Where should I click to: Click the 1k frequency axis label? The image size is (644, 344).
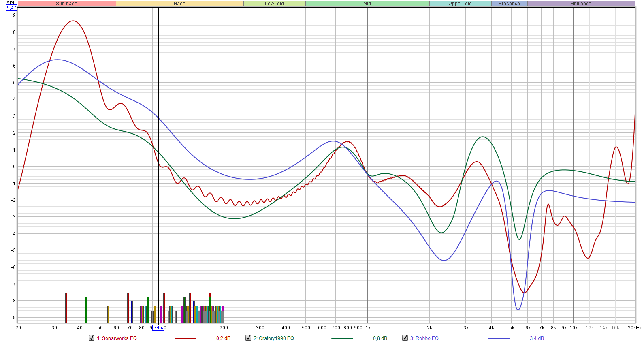click(368, 328)
